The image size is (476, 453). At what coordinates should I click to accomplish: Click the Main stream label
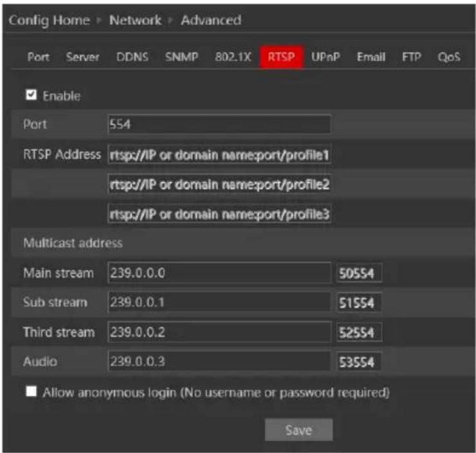59,273
